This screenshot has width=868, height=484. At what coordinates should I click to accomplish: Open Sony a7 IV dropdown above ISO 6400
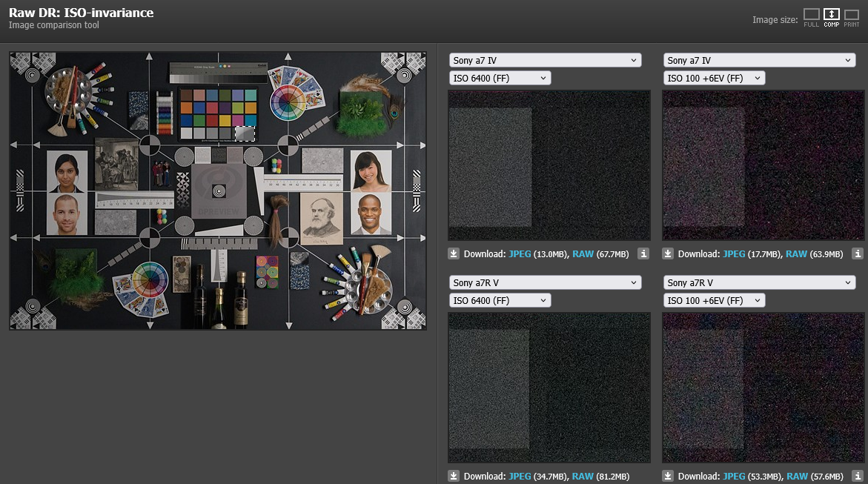pos(545,61)
